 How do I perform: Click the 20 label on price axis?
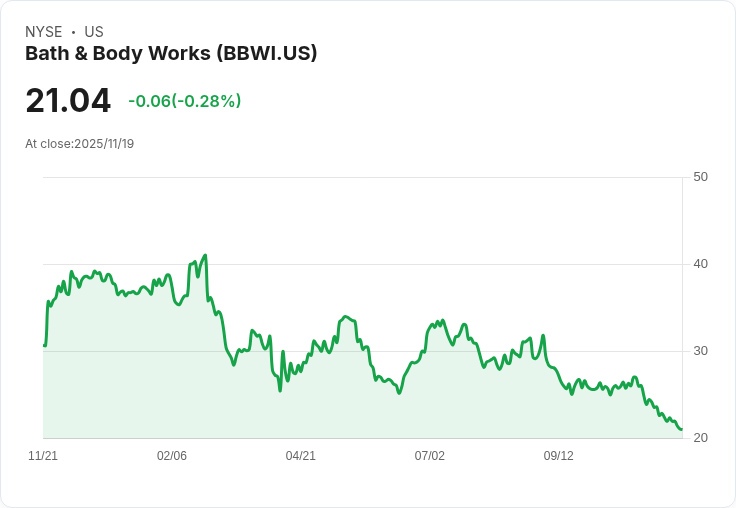[x=700, y=438]
